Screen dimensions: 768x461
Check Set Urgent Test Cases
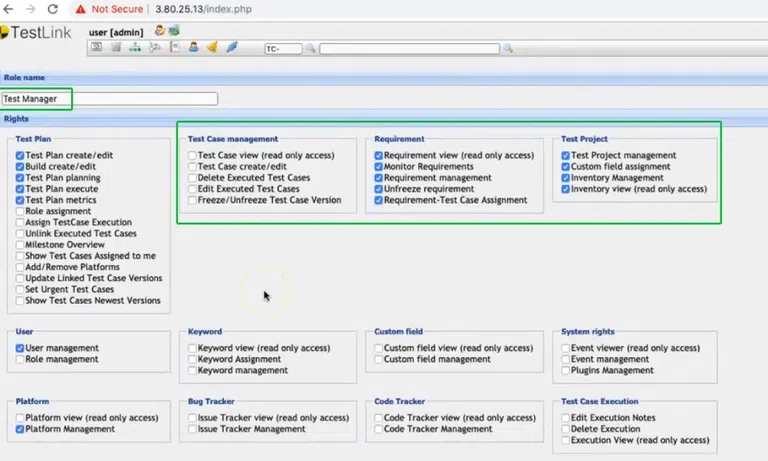(x=20, y=290)
